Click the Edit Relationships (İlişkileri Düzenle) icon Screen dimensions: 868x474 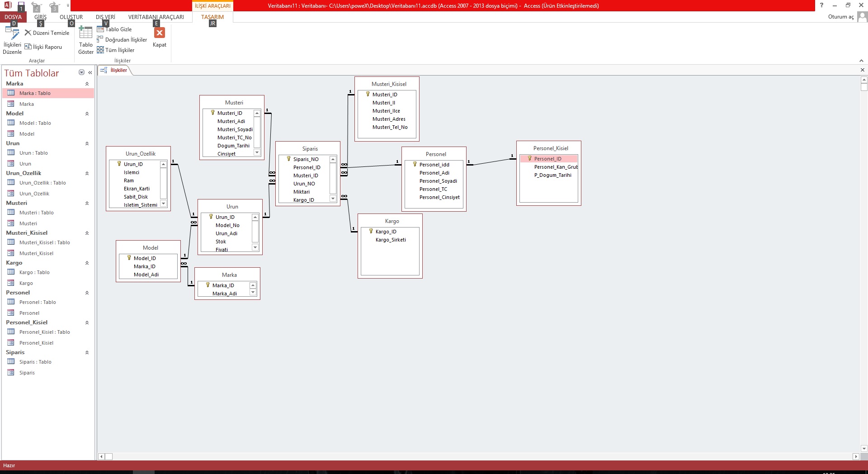[12, 34]
